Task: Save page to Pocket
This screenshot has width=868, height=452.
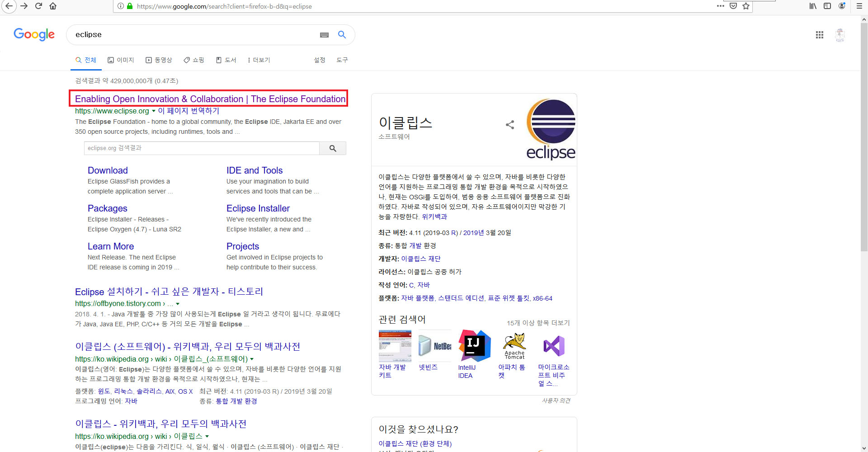Action: click(x=733, y=6)
